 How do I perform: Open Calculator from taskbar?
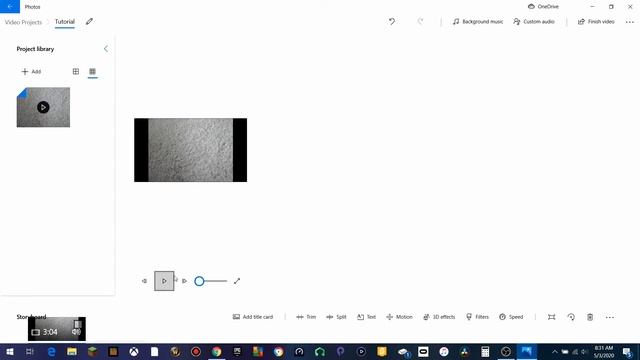pyautogui.click(x=485, y=352)
